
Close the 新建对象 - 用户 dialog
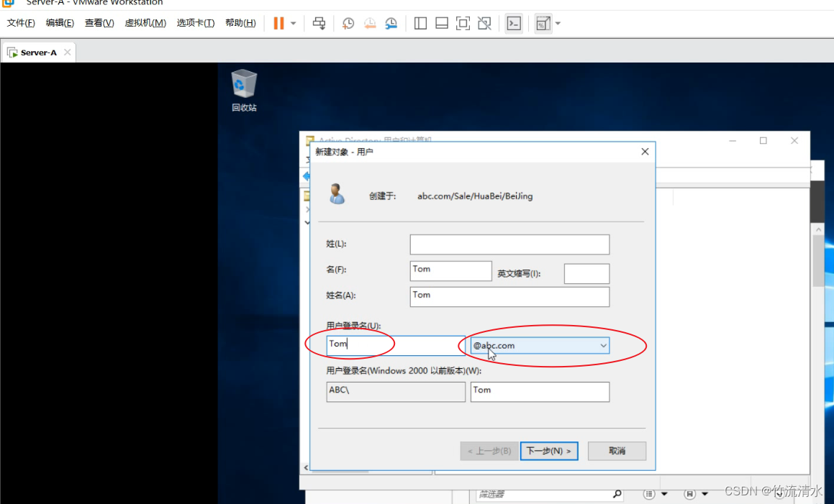pos(645,152)
